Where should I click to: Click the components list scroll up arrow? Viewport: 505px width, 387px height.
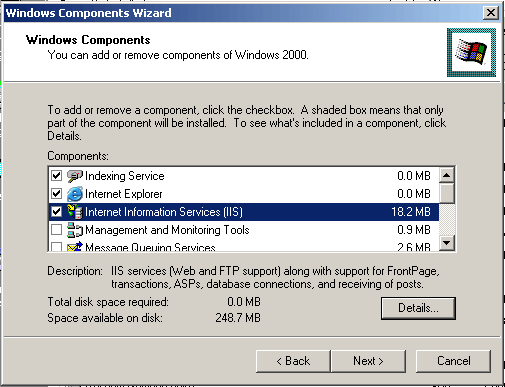[x=447, y=175]
